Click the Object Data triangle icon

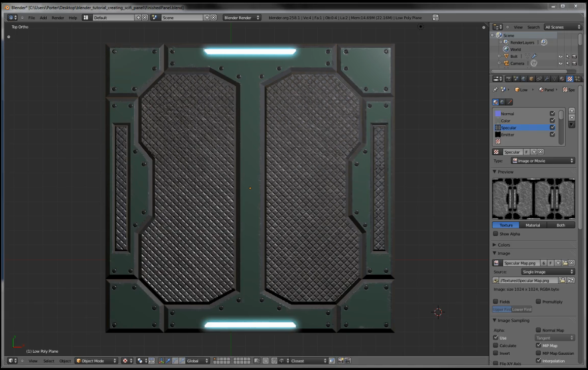tap(554, 79)
